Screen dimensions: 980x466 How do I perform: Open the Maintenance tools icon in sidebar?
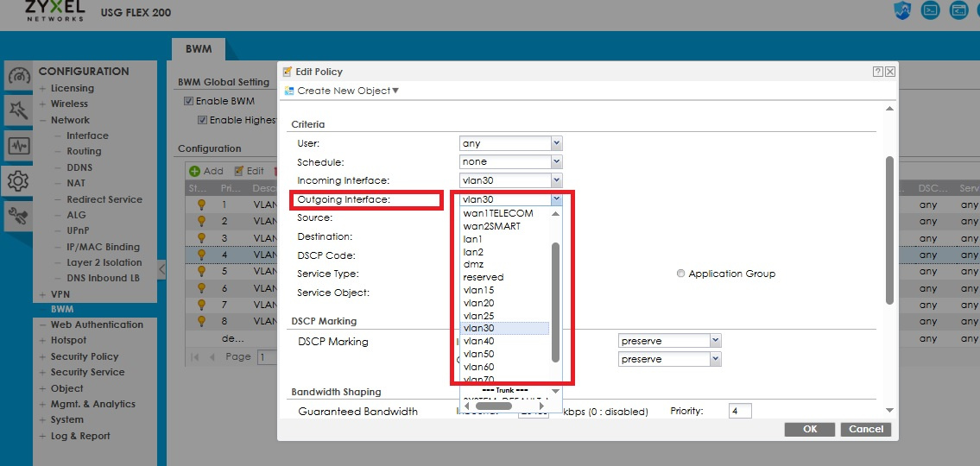pos(18,216)
